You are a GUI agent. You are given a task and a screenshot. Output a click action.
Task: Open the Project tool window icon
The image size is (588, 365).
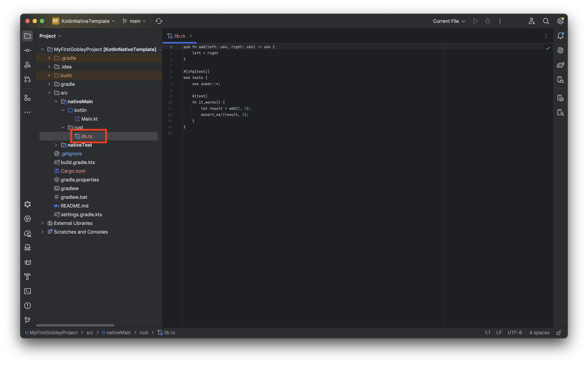point(28,36)
